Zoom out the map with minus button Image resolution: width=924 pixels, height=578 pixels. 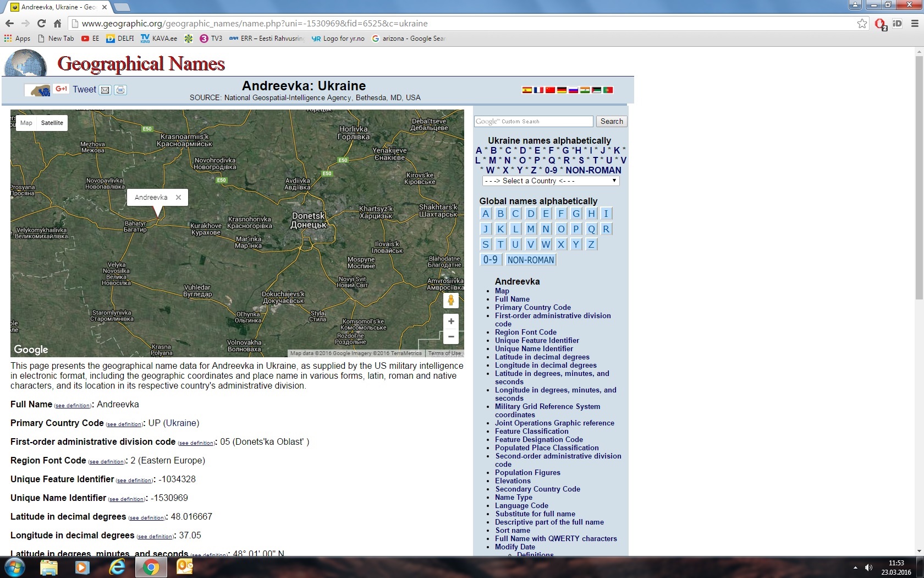[451, 336]
